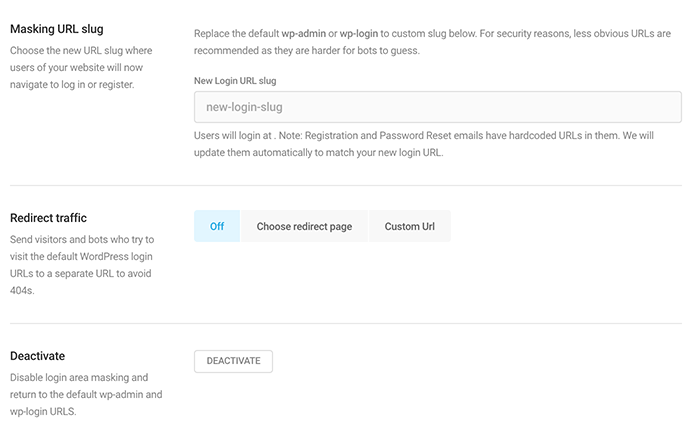Click the bold 'wp-admin' text in intro
The width and height of the screenshot is (693, 443).
(303, 32)
